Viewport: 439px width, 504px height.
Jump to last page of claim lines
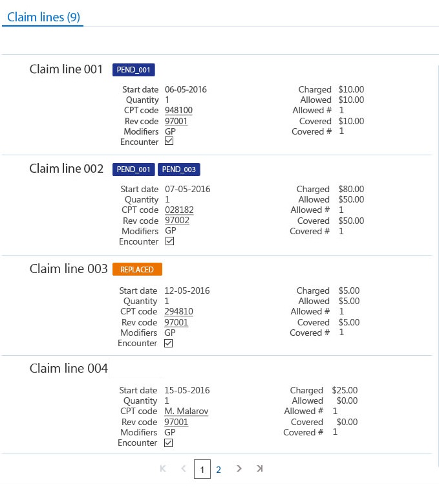click(259, 469)
